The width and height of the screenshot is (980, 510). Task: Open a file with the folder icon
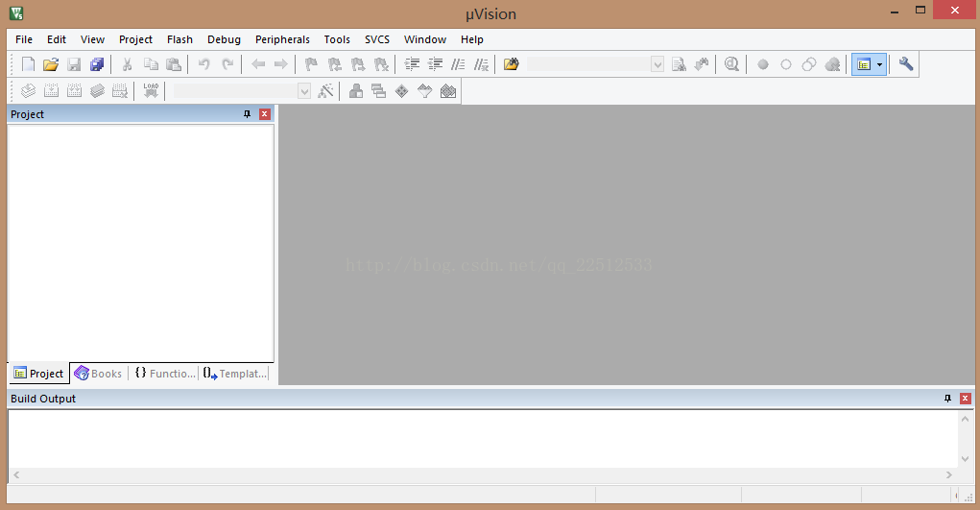(x=51, y=64)
